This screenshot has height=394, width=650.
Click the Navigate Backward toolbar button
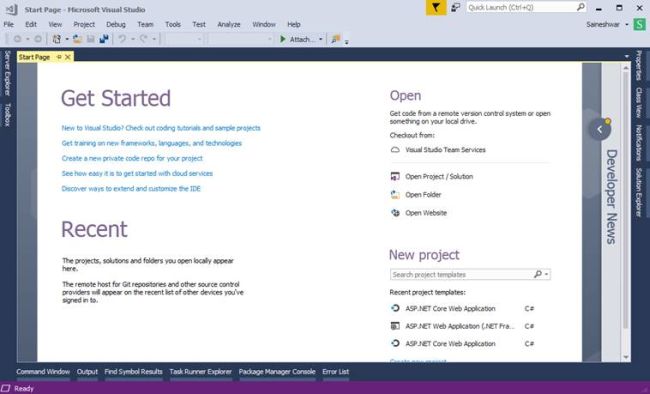[17, 39]
